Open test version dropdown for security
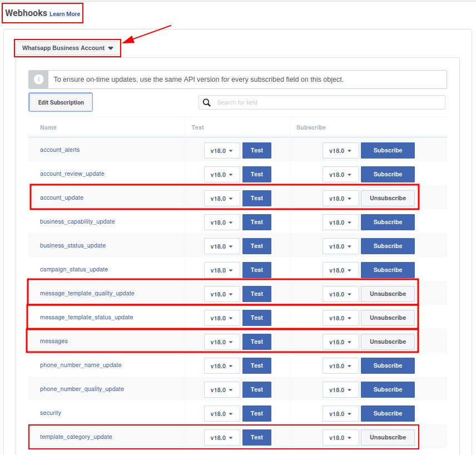 click(222, 414)
